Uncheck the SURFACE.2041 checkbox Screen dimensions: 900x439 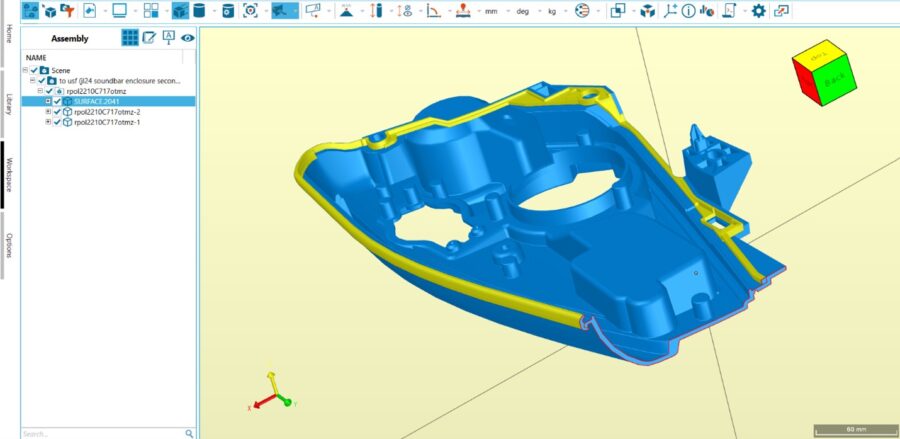coord(57,101)
